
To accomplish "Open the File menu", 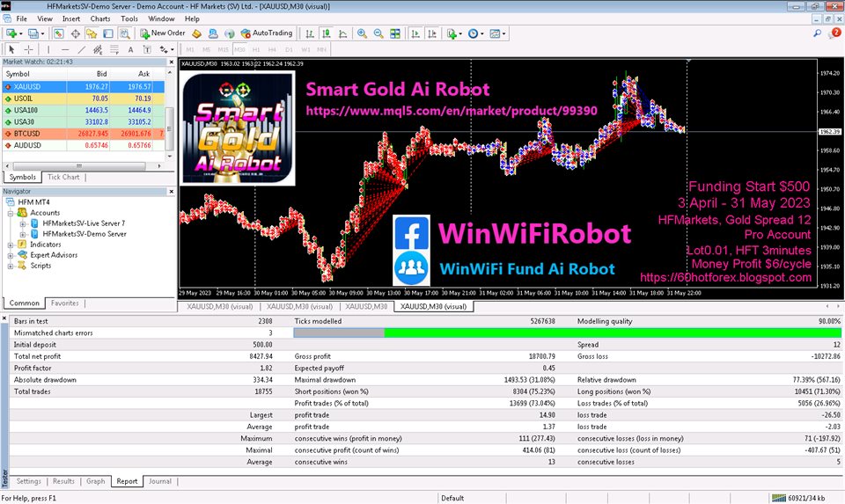I will (21, 18).
